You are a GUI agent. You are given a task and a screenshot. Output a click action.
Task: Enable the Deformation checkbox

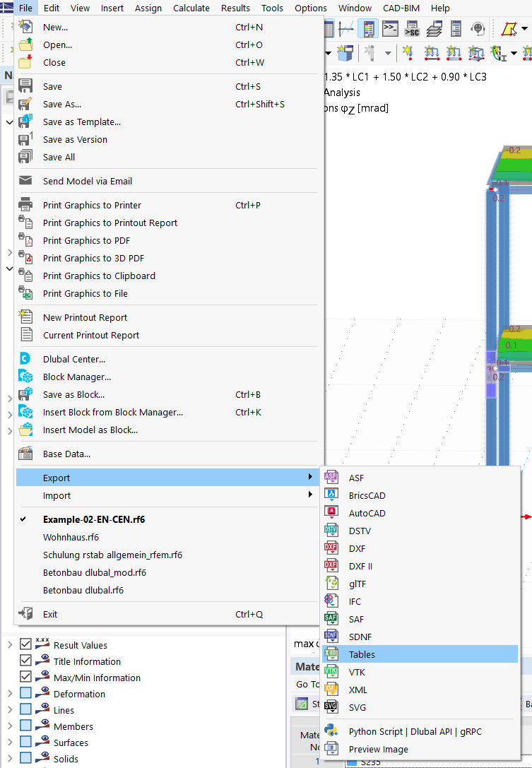pos(26,694)
